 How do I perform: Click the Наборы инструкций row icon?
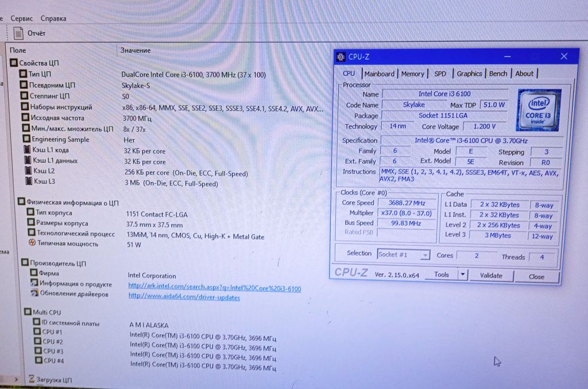coord(25,106)
